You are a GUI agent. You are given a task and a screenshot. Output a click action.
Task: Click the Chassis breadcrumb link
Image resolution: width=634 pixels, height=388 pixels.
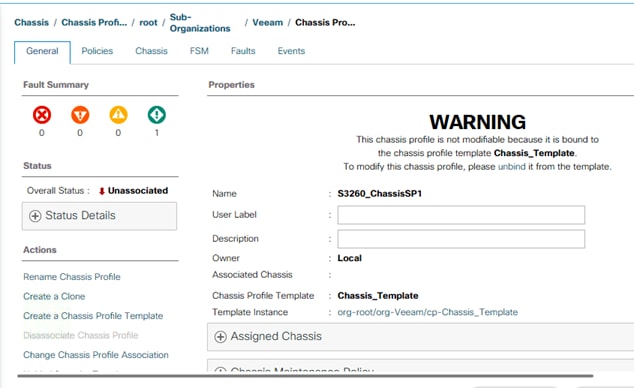coord(32,23)
